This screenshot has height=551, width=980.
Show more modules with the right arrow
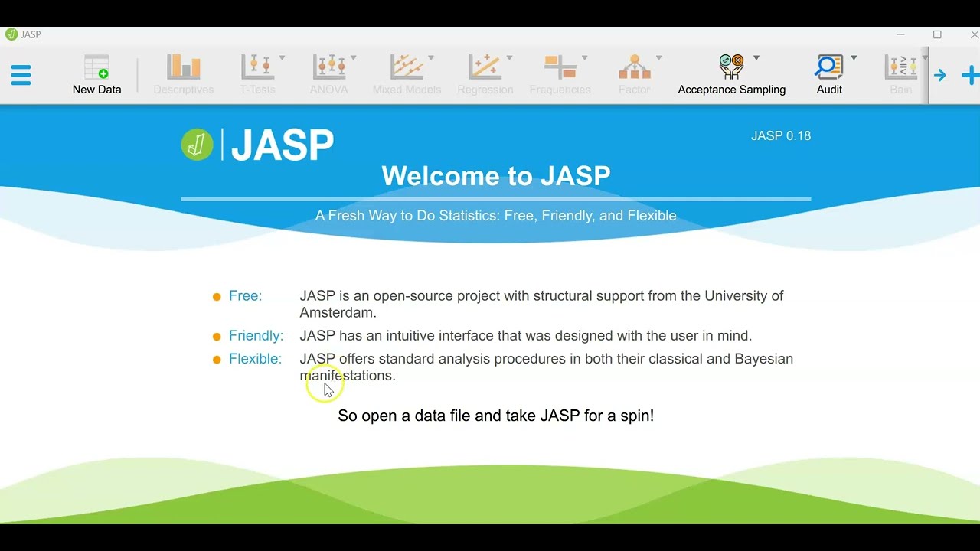(940, 75)
